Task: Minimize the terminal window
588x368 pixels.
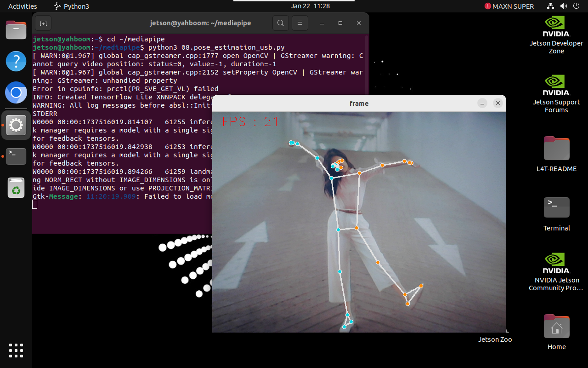Action: click(x=322, y=23)
